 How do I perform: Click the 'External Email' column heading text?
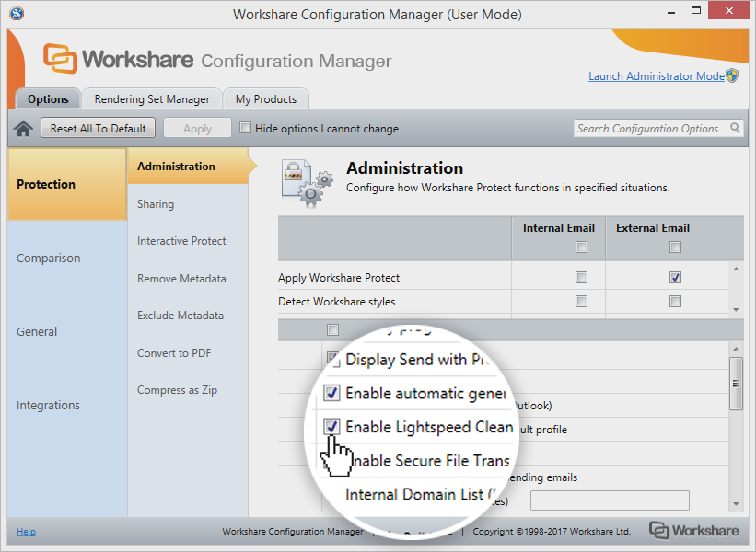pyautogui.click(x=653, y=228)
